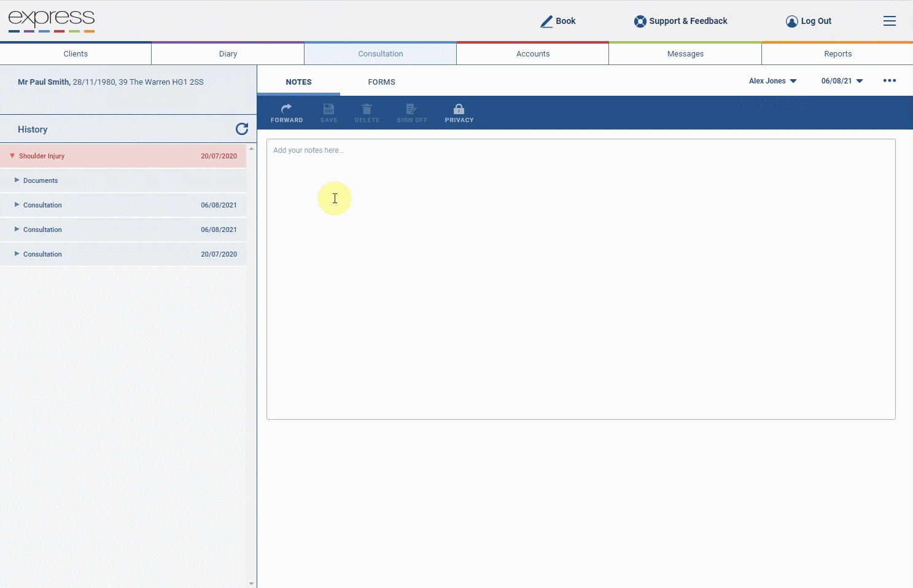Expand the second 06/08/2021 Consultation arrow
This screenshot has width=913, height=588.
[17, 229]
